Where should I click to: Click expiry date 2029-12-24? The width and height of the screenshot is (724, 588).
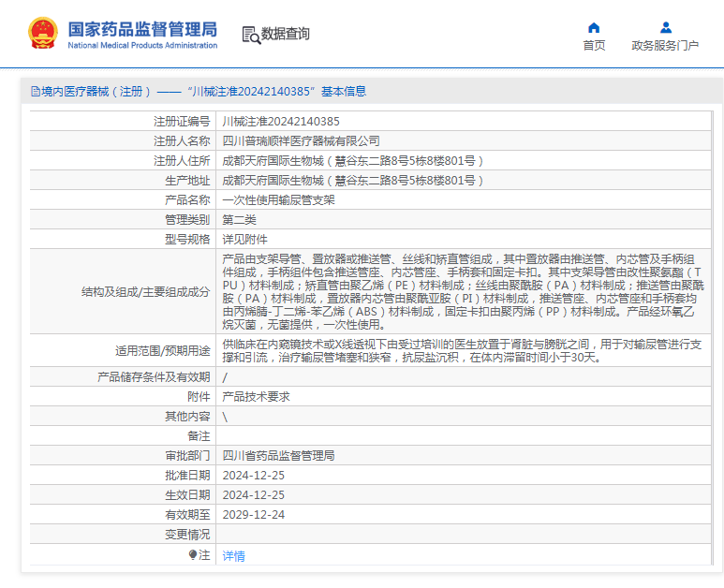point(254,515)
